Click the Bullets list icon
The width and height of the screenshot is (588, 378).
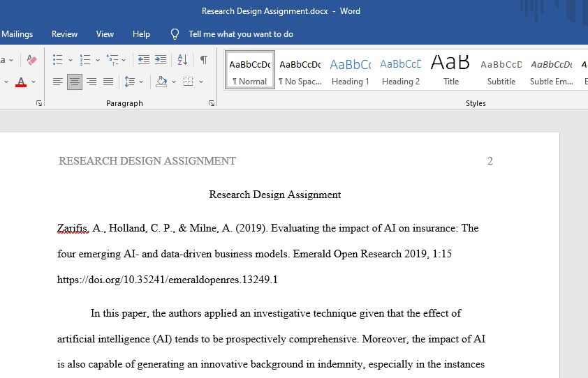coord(57,59)
